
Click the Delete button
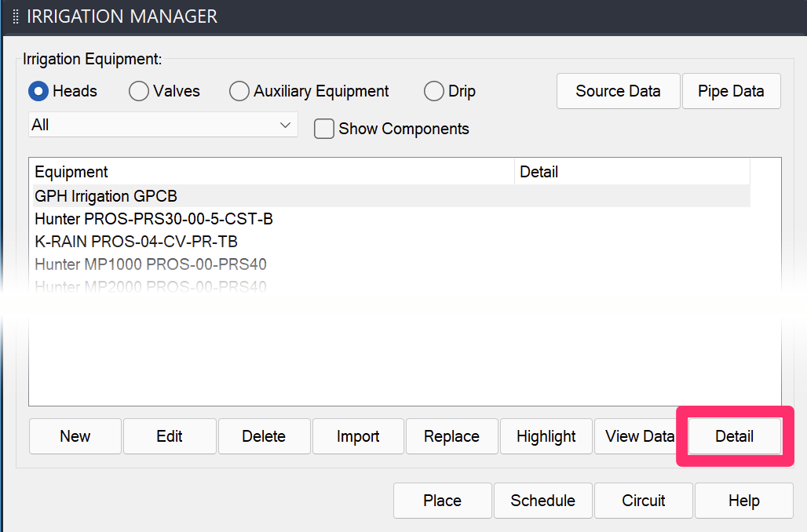pos(264,436)
